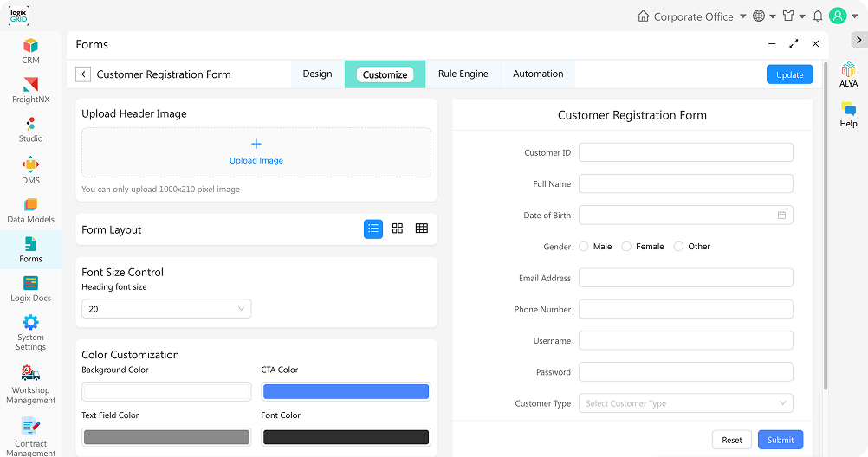Open the CRM module in sidebar

pos(30,51)
